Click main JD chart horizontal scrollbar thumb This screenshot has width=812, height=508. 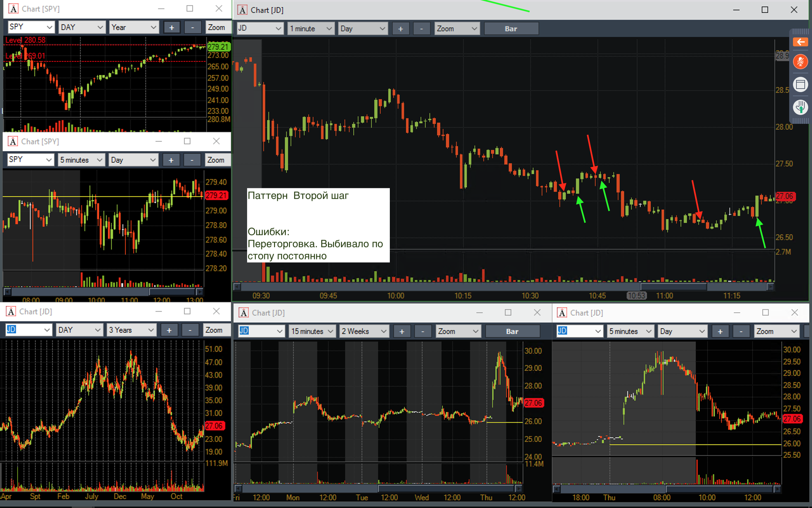click(674, 287)
